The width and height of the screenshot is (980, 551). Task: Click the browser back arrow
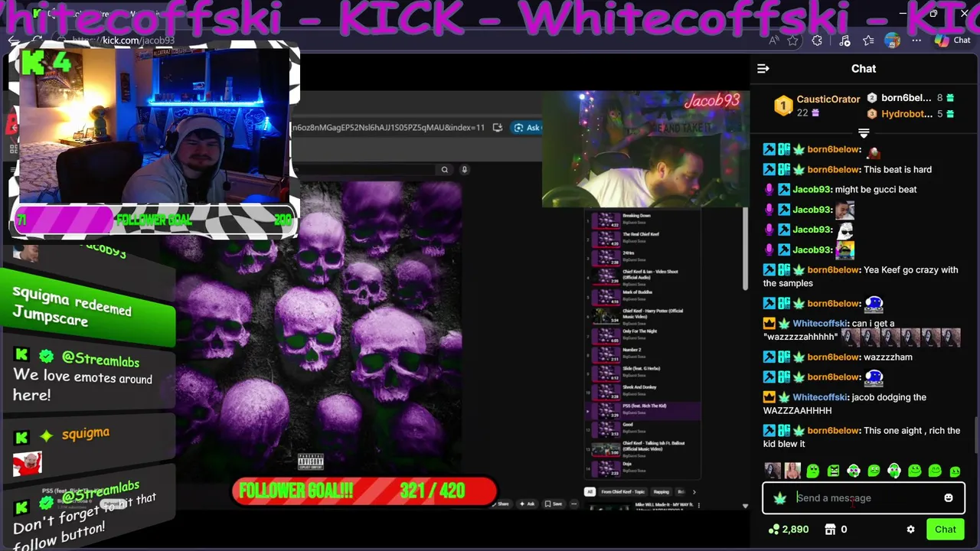(x=13, y=41)
